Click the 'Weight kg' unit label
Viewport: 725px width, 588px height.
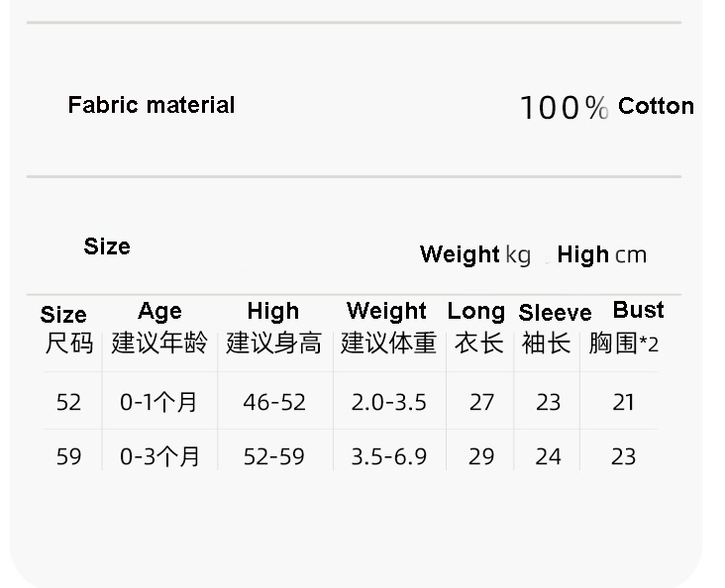tap(475, 254)
